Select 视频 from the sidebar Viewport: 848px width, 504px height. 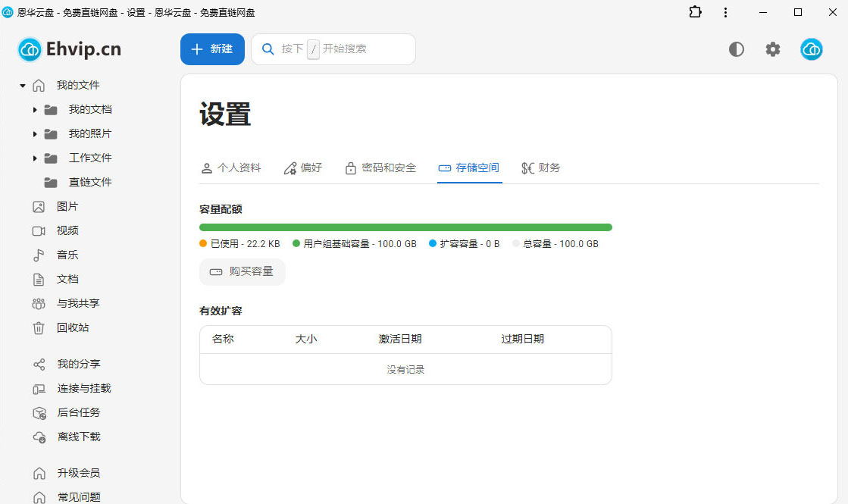point(66,230)
